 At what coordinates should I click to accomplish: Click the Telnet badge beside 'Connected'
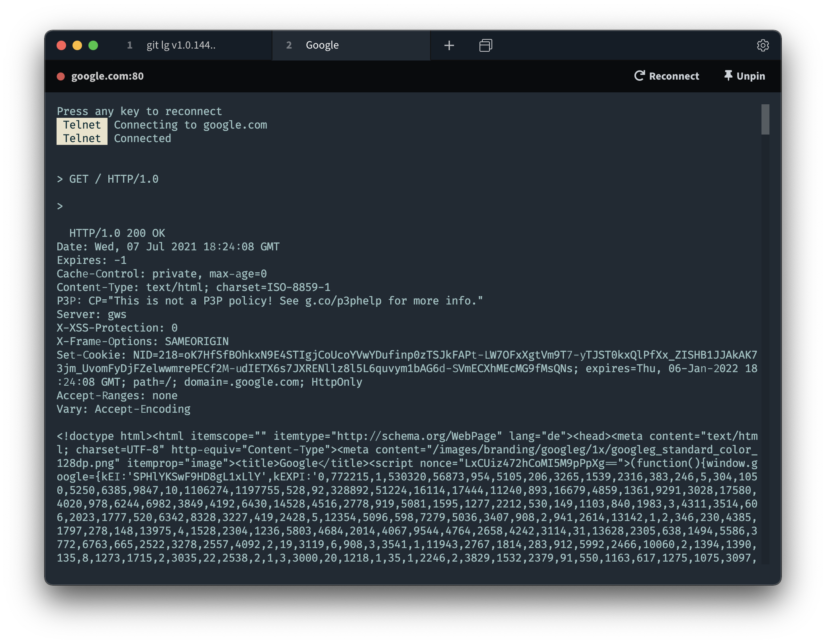tap(82, 139)
